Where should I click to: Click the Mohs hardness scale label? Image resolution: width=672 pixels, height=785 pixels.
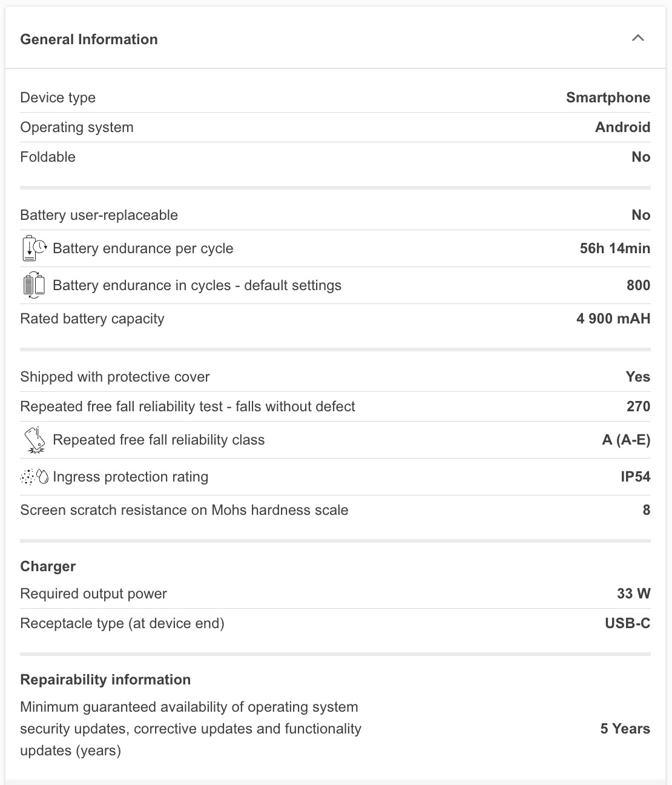coord(184,510)
